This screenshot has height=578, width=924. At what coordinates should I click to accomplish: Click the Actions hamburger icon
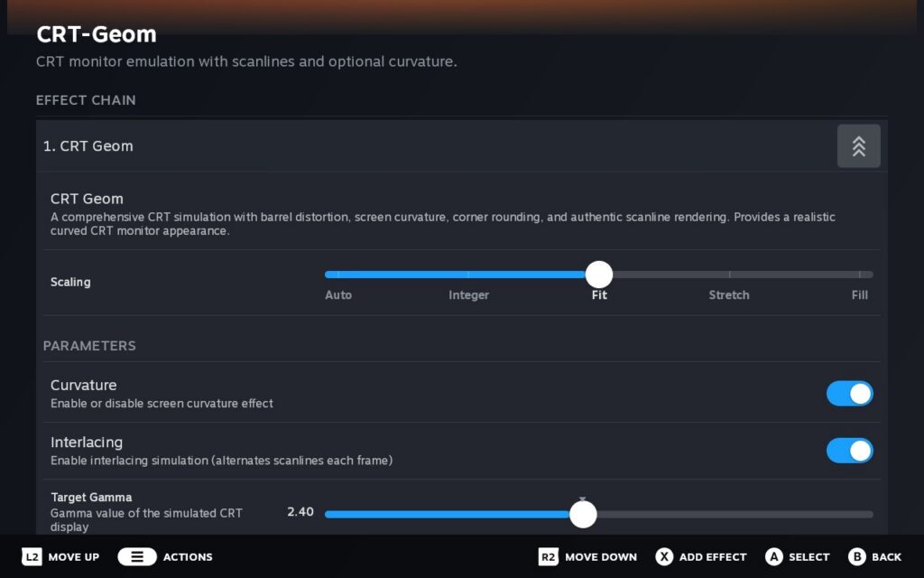click(138, 556)
